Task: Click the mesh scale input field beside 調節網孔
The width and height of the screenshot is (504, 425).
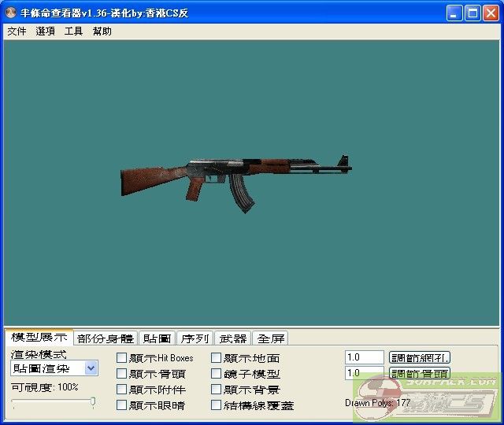Action: (365, 357)
